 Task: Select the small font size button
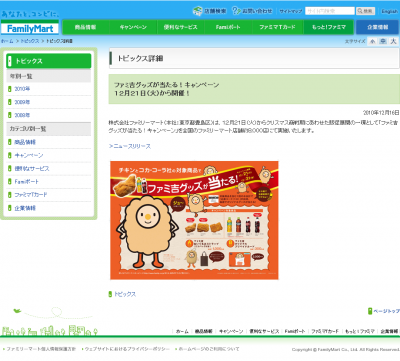pos(373,41)
